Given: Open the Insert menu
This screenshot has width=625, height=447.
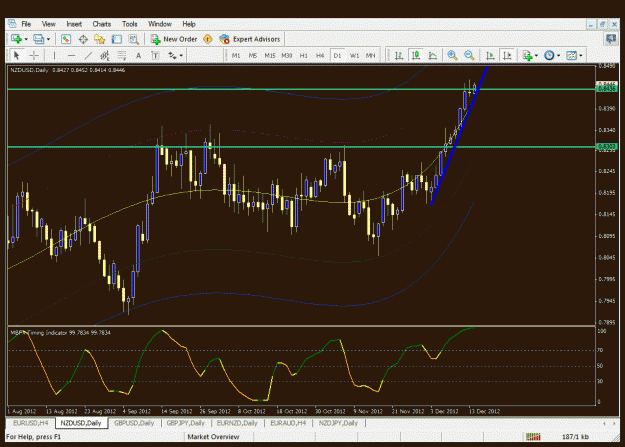Looking at the screenshot, I should (x=74, y=24).
